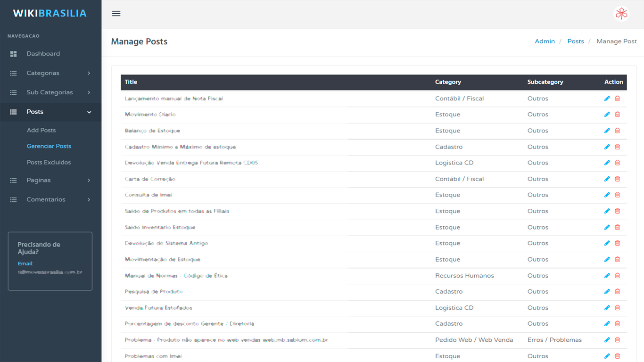Edit the 'Manual de Normas - Código de Ética' post
The height and width of the screenshot is (362, 644).
pos(607,276)
